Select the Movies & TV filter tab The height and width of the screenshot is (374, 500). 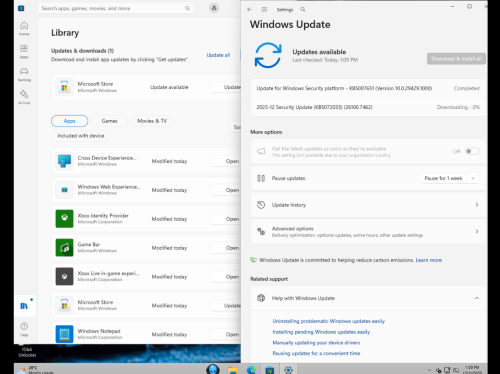(x=152, y=121)
